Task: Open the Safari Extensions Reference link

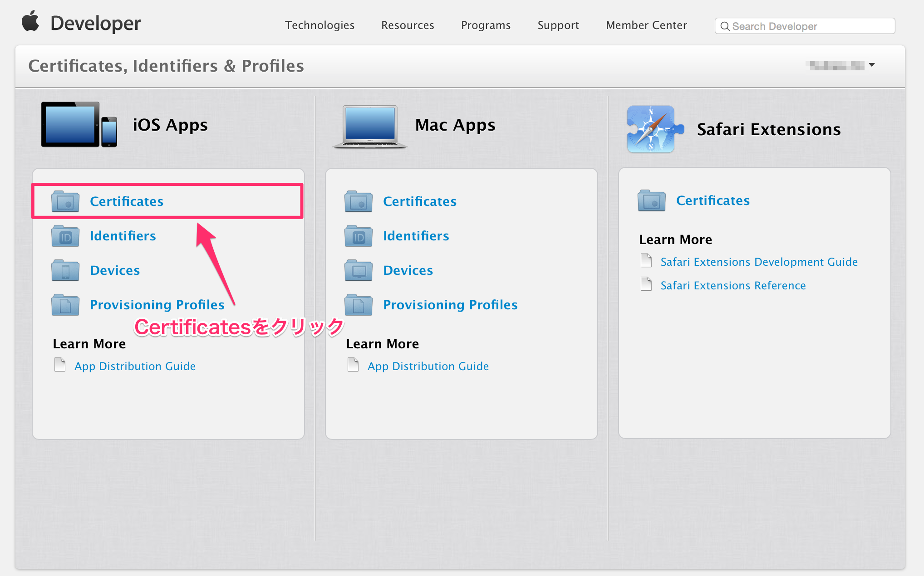Action: 732,285
